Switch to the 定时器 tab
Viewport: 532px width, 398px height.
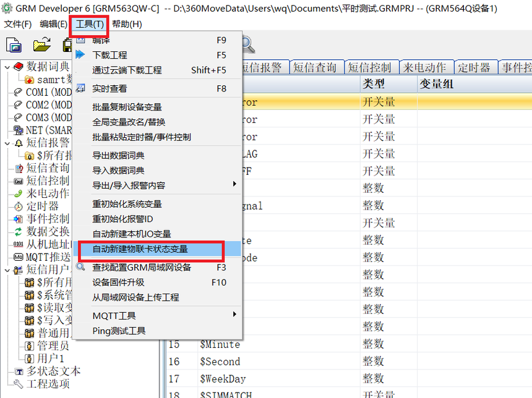pyautogui.click(x=475, y=67)
